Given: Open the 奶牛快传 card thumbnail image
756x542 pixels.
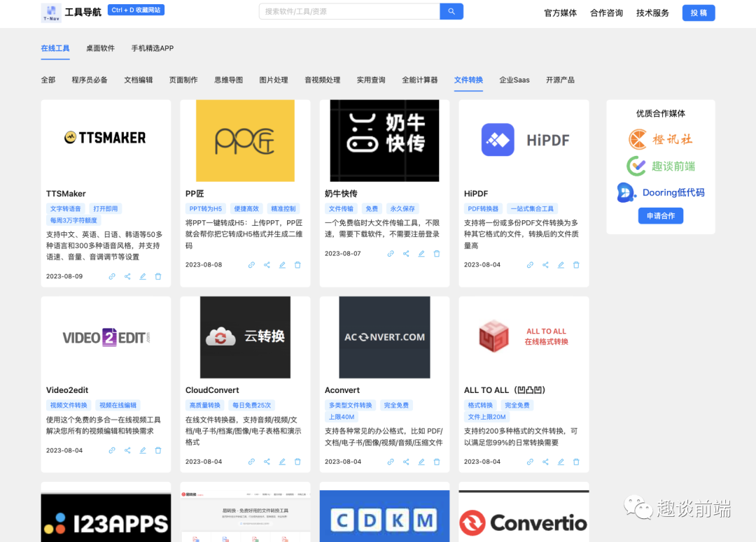Looking at the screenshot, I should (385, 141).
